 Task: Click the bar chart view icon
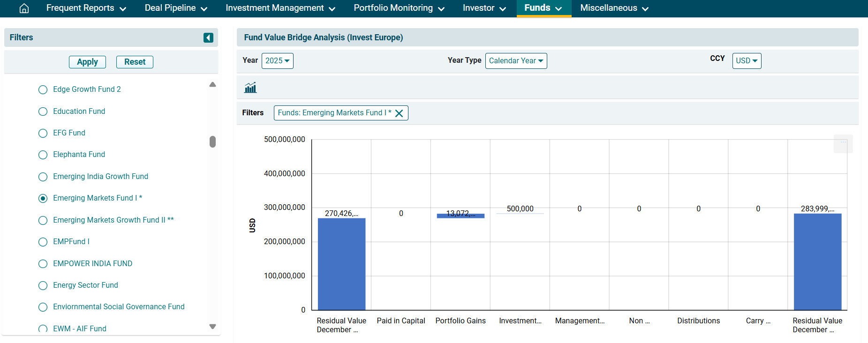click(250, 88)
